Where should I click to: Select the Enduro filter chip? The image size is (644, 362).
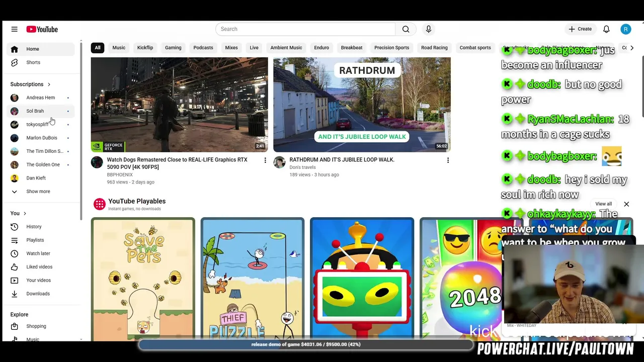tap(321, 48)
